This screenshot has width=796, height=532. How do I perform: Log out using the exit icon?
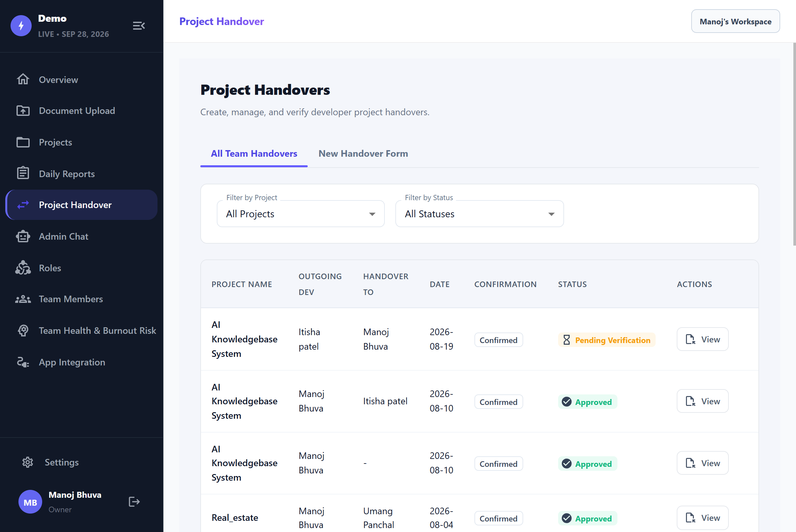tap(134, 501)
